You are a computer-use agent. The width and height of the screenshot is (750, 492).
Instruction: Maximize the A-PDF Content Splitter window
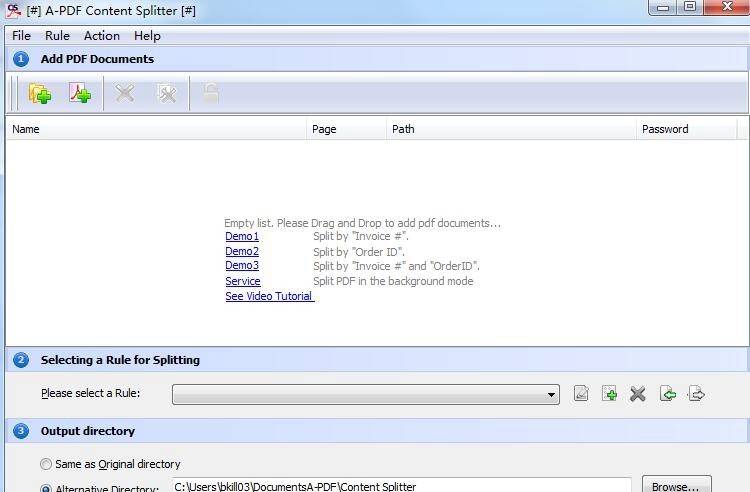click(690, 7)
